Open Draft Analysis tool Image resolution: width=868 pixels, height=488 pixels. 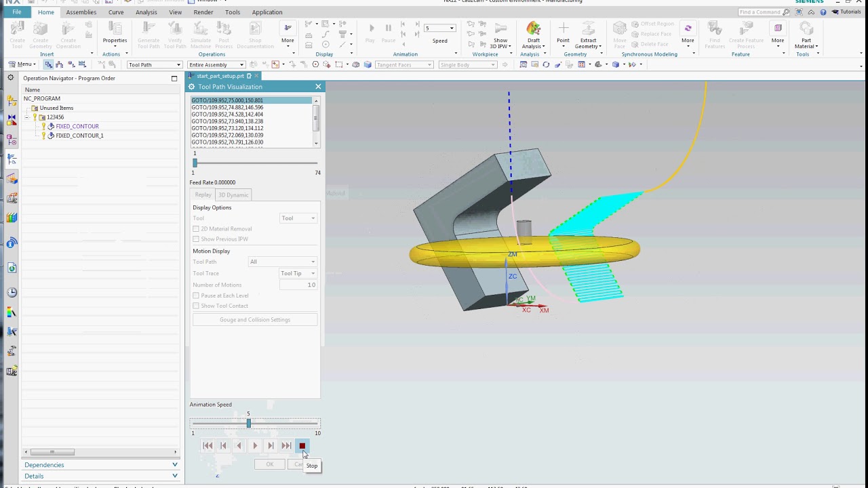click(x=534, y=35)
